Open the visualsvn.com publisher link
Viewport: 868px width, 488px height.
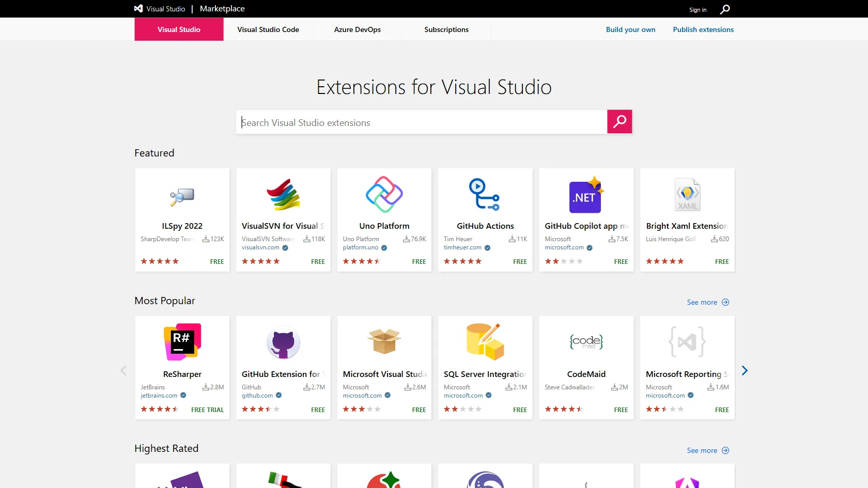[x=260, y=248]
